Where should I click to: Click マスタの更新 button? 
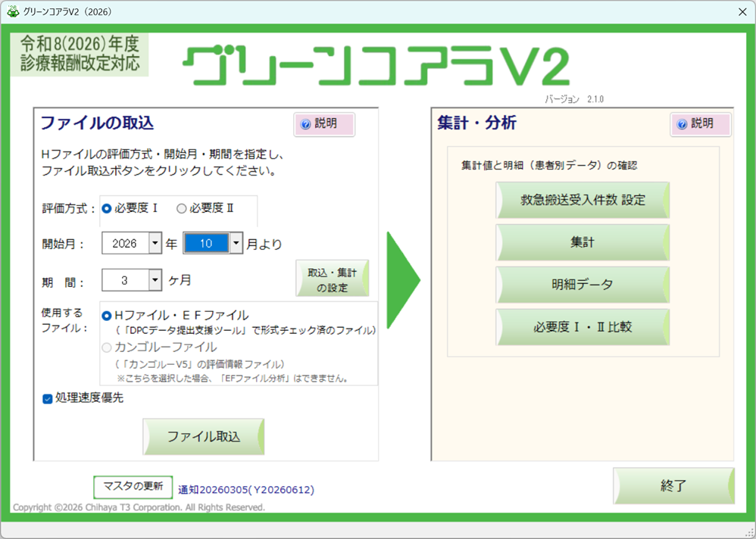(133, 487)
